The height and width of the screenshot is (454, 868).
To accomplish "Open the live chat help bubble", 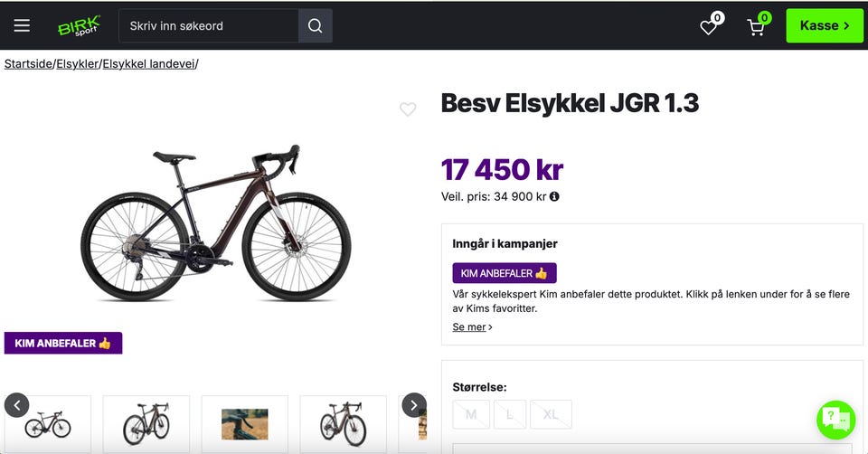I will pos(835,420).
